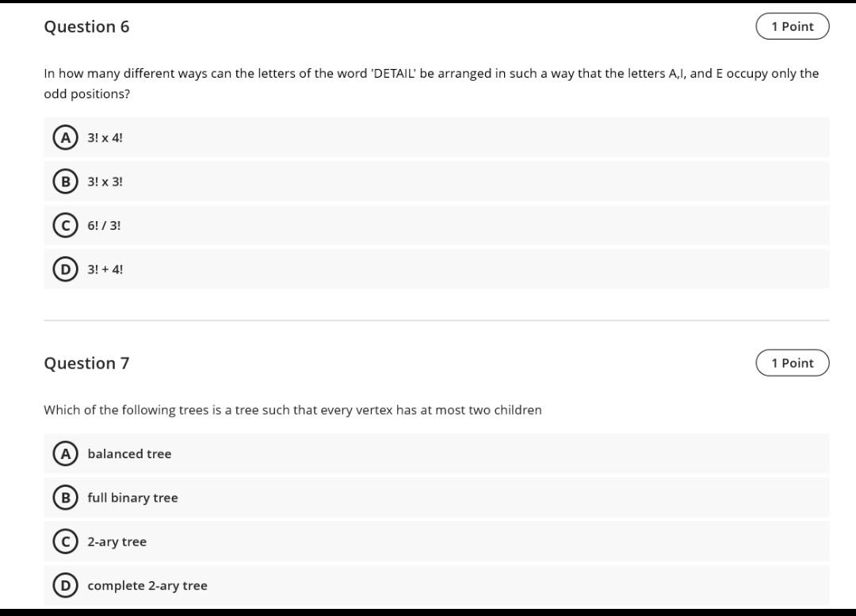This screenshot has height=616, width=856.
Task: Click the '1 Point' badge on Question 6
Action: [x=793, y=26]
